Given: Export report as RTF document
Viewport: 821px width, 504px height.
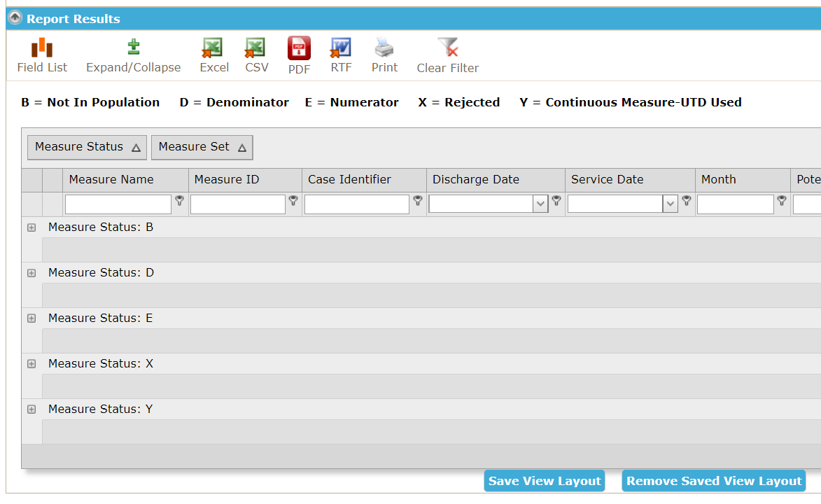Looking at the screenshot, I should [x=341, y=55].
